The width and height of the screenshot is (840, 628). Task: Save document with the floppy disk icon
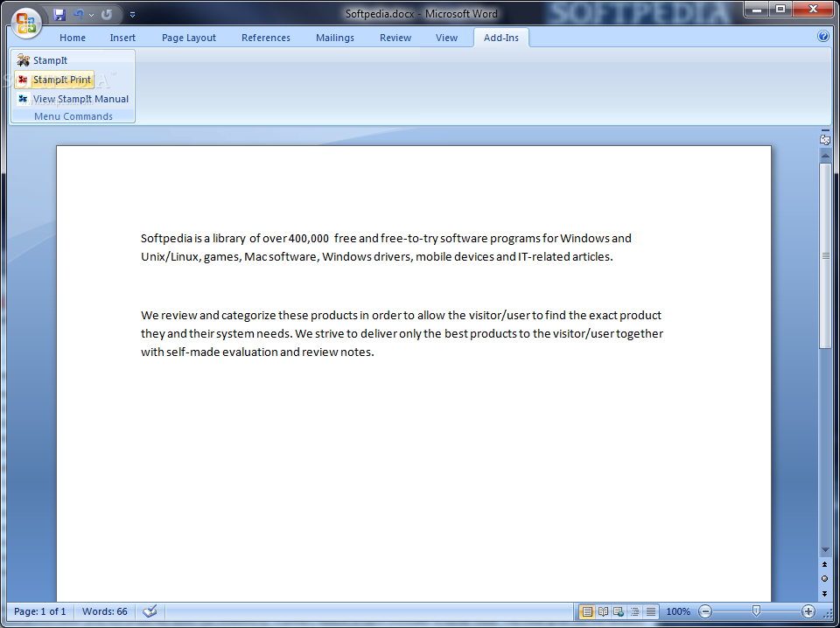[x=59, y=15]
